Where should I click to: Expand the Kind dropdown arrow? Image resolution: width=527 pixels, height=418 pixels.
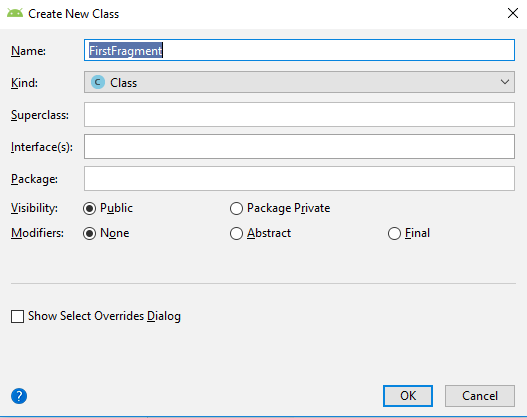(504, 82)
